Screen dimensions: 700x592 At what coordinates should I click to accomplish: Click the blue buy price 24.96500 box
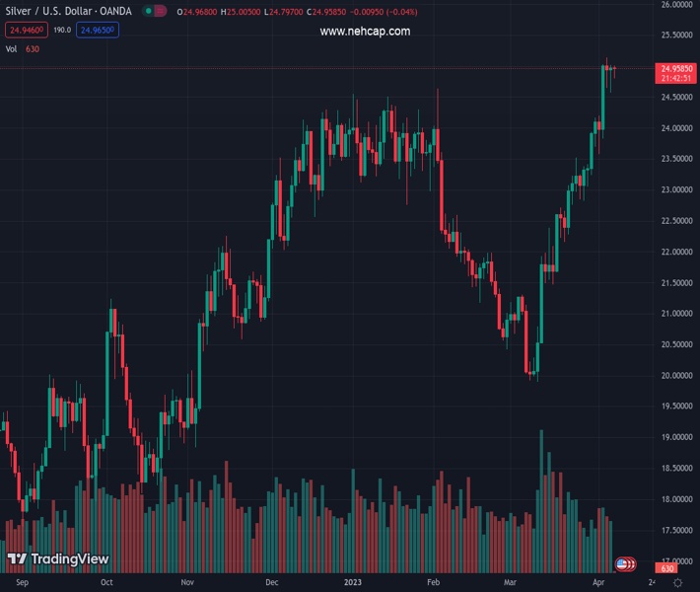[98, 31]
